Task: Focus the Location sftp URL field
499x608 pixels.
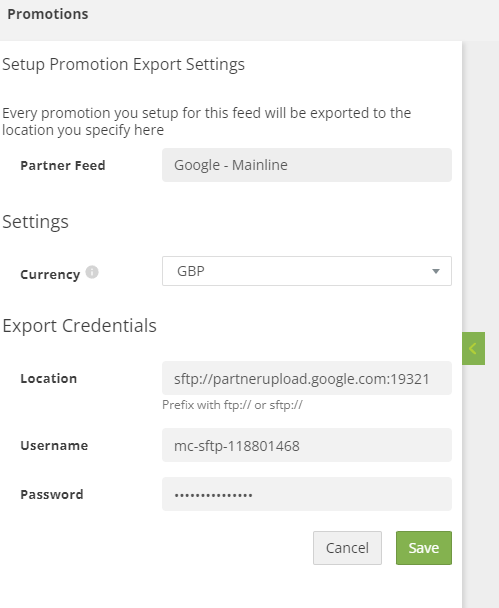Action: 307,378
